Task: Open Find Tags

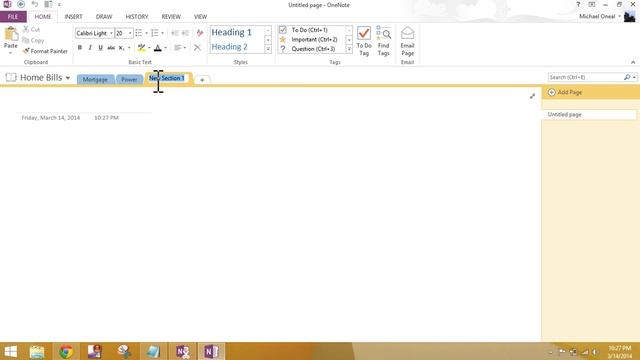Action: pyautogui.click(x=383, y=41)
